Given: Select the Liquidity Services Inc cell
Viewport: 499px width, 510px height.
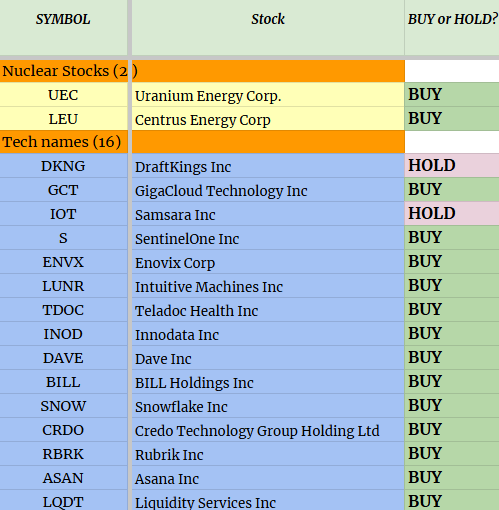Looking at the screenshot, I should 268,500.
